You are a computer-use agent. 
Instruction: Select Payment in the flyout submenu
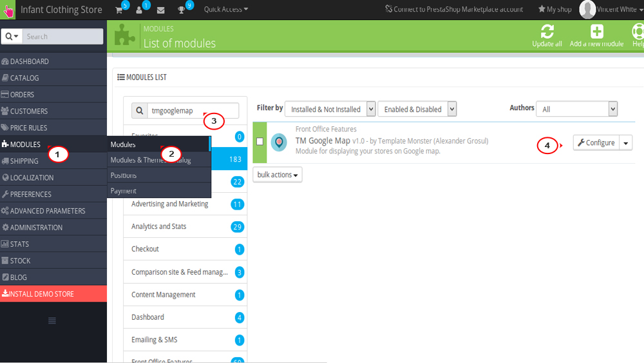pos(159,191)
